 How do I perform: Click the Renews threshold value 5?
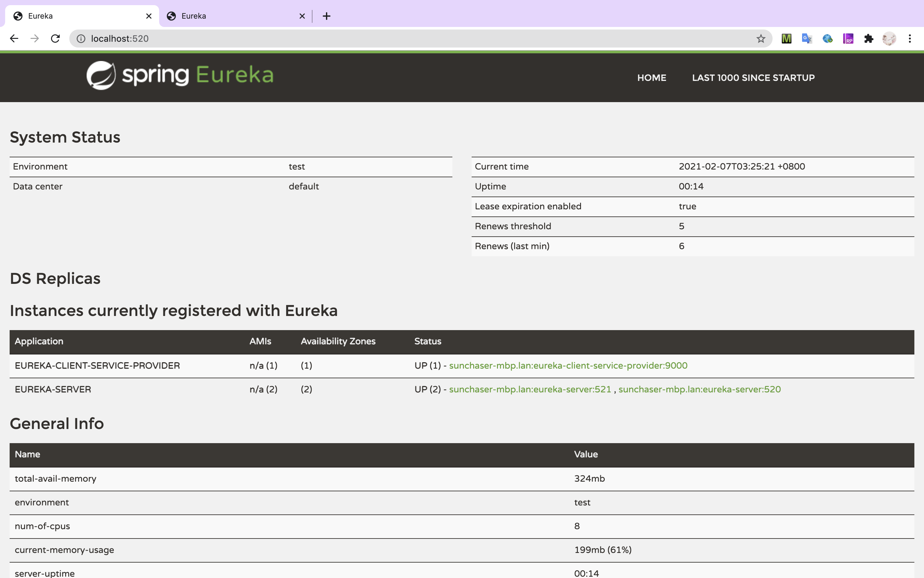click(681, 226)
